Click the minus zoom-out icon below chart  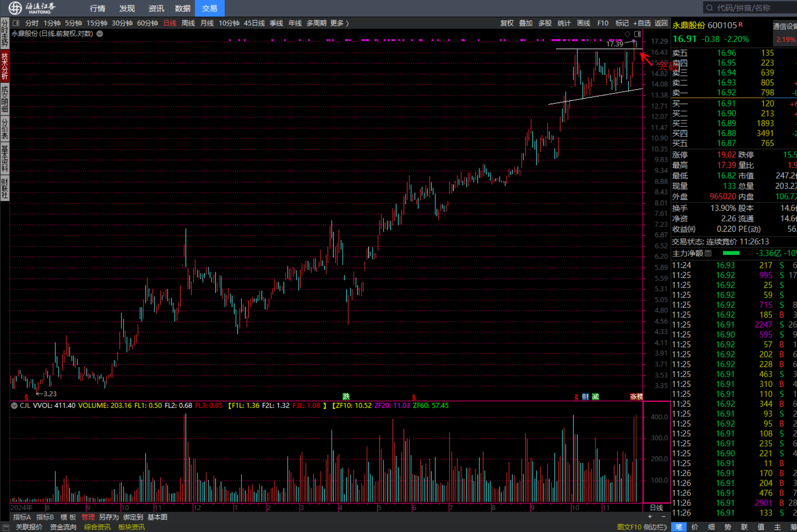pyautogui.click(x=663, y=517)
